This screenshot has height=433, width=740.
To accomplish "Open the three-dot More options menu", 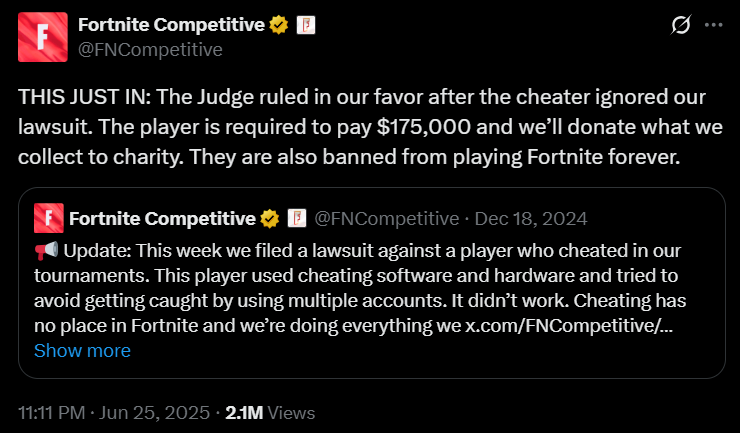I will (x=712, y=25).
